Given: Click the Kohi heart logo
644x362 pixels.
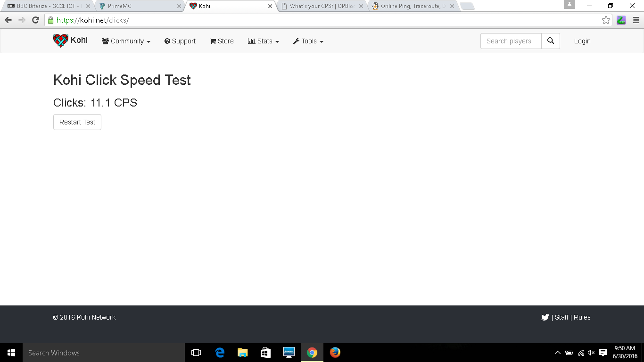Looking at the screenshot, I should pyautogui.click(x=61, y=41).
